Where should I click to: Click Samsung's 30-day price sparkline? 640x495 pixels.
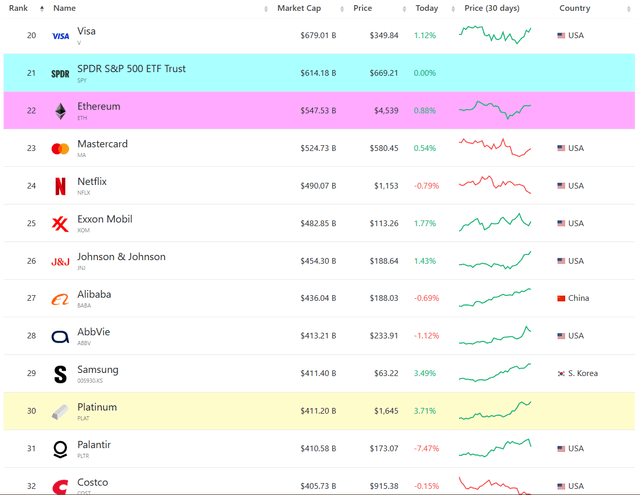(495, 373)
